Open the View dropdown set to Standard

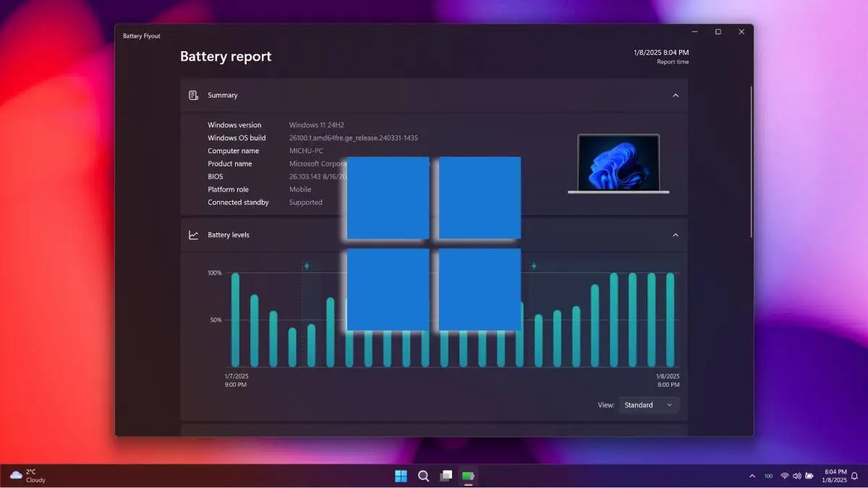(649, 405)
